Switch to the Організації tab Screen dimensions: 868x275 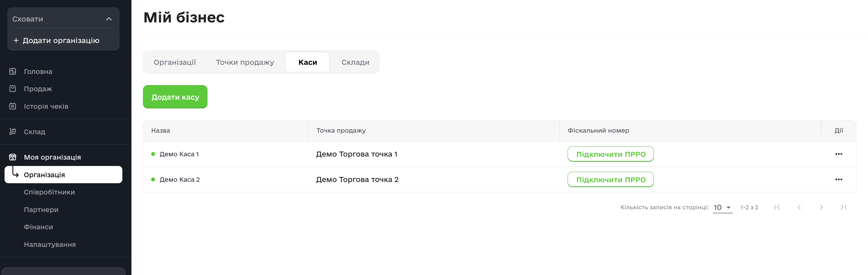174,62
